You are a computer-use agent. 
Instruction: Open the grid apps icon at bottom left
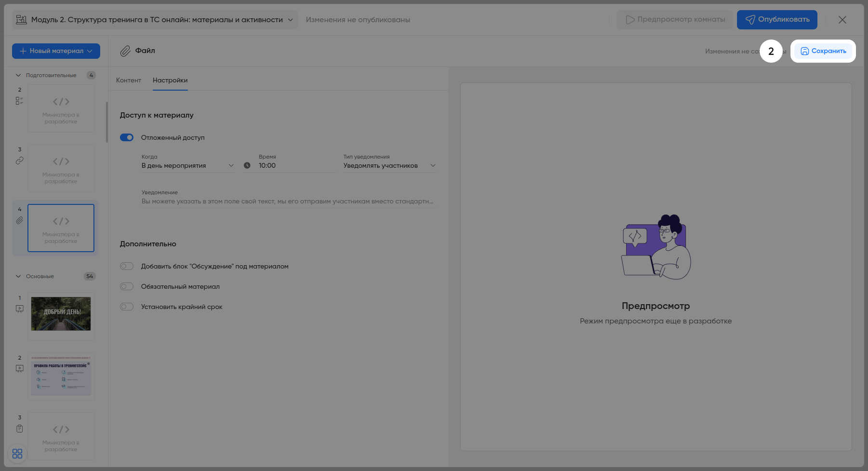tap(17, 454)
